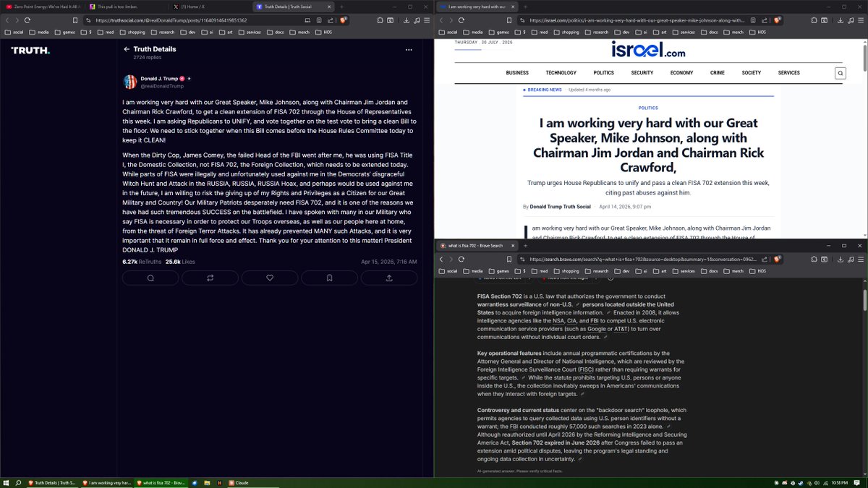Screen dimensions: 868x488
Task: Click the @realDonaldTrump handle
Action: [x=162, y=86]
